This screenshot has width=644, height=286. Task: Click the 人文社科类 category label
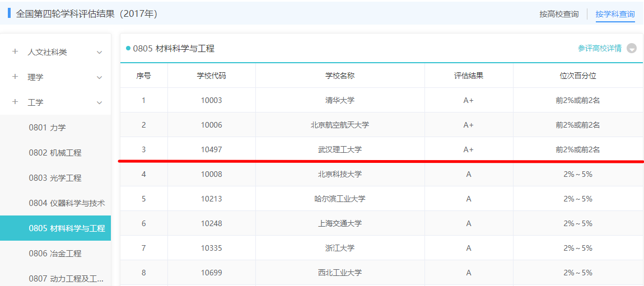(x=47, y=52)
